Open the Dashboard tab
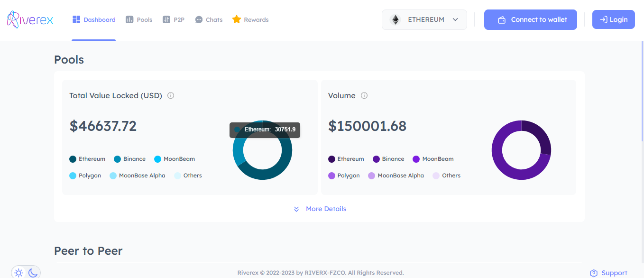This screenshot has width=644, height=278. [x=94, y=20]
